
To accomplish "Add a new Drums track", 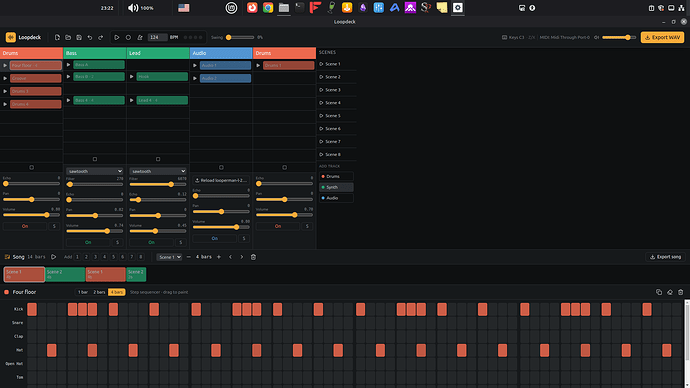I will [336, 176].
